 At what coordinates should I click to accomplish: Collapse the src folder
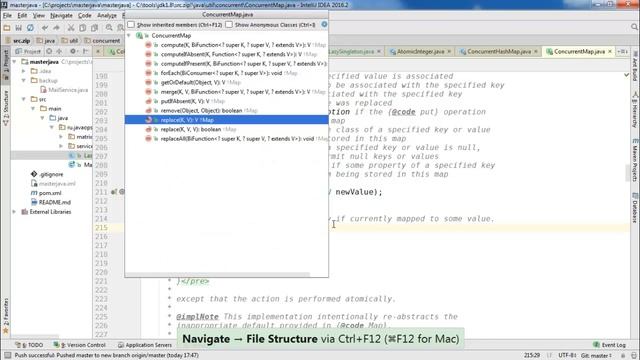click(x=24, y=99)
